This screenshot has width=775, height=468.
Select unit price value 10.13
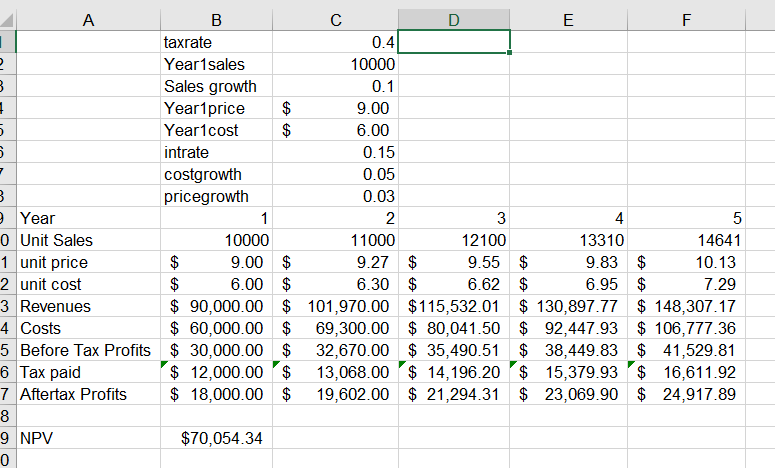coord(686,262)
